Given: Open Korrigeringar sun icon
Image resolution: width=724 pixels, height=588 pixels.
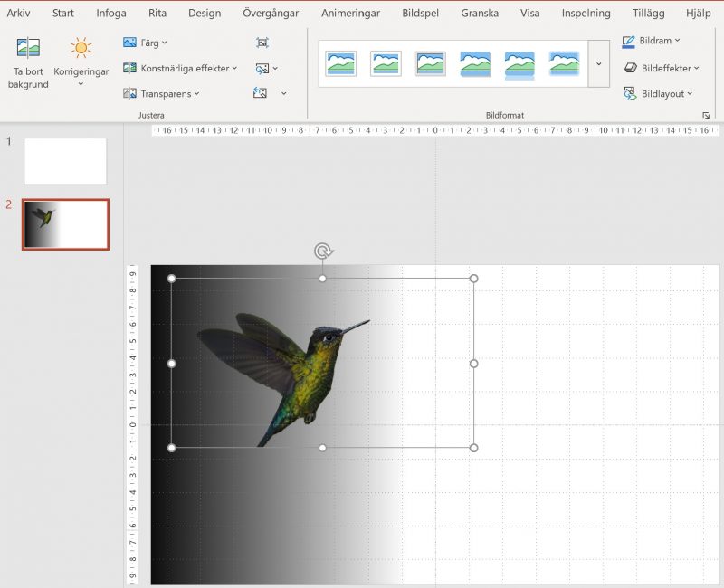Looking at the screenshot, I should pos(81,48).
